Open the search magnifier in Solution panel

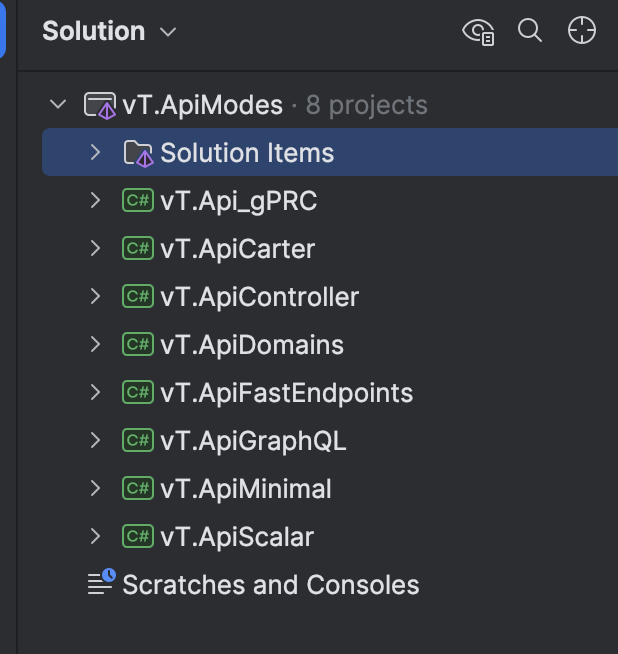pyautogui.click(x=530, y=31)
